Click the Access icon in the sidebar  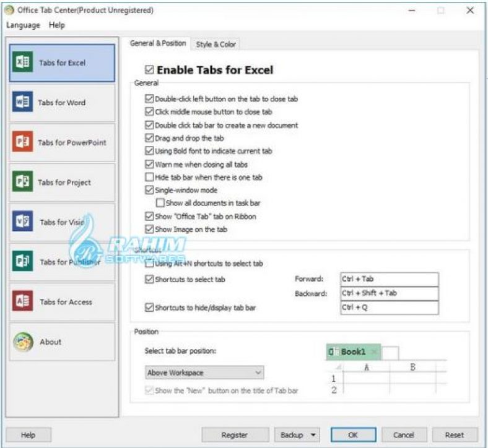click(x=22, y=301)
